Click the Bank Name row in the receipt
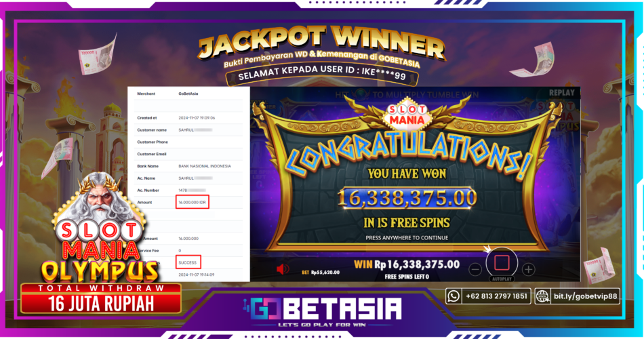 pyautogui.click(x=189, y=166)
